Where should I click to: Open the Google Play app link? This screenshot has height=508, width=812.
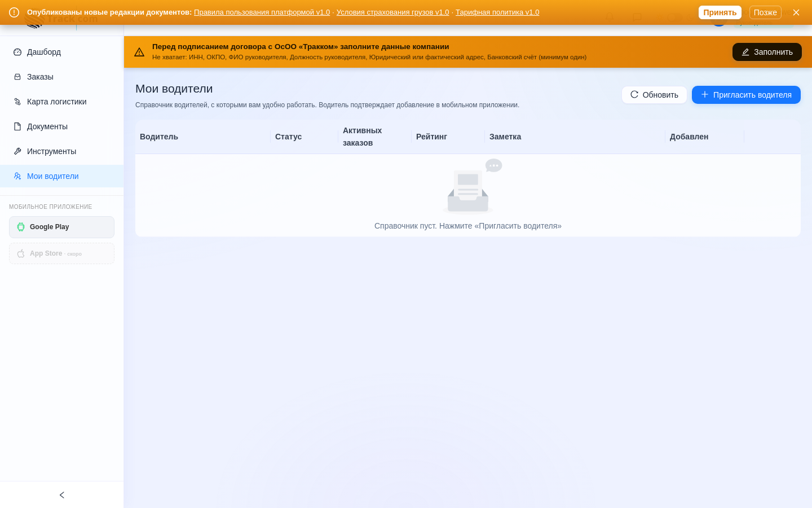(x=61, y=227)
